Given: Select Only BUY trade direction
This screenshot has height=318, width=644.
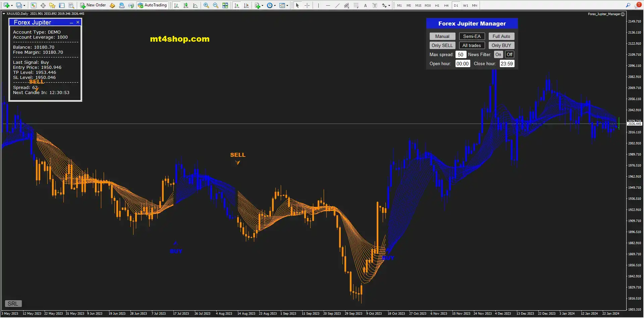Looking at the screenshot, I should click(501, 45).
